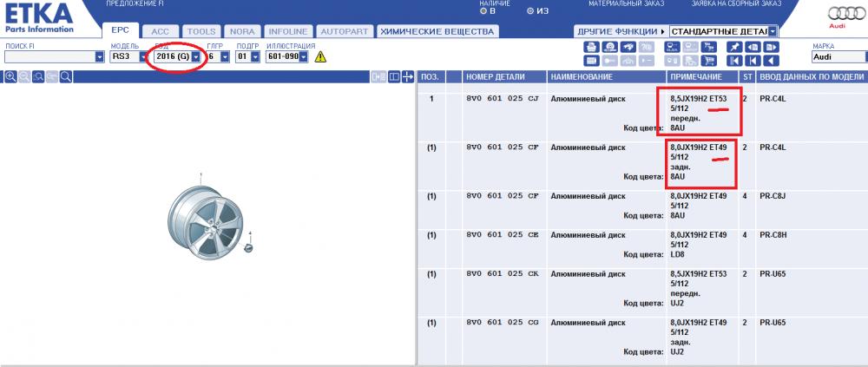Click part number 8V0 601 025 CJ
Image resolution: width=868 pixels, height=367 pixels.
coord(503,98)
